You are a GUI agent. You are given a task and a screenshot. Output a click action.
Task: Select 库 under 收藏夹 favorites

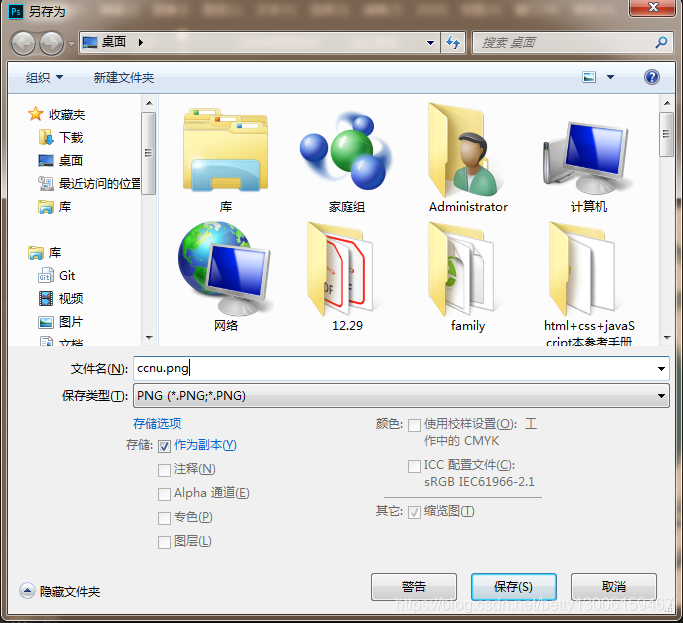55,207
